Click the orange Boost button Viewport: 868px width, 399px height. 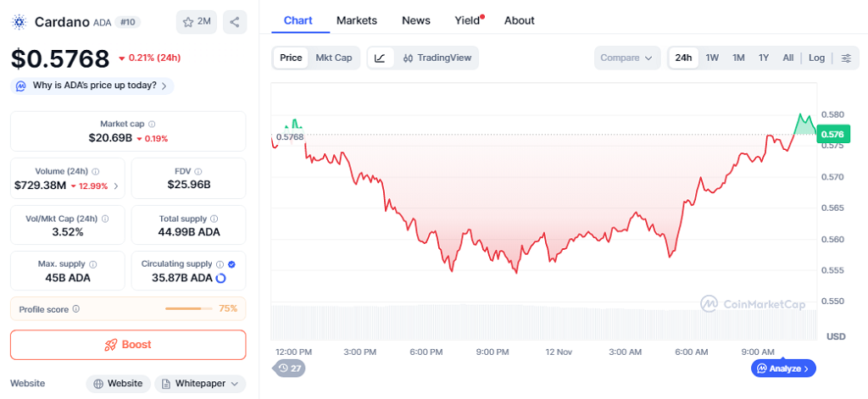point(128,345)
